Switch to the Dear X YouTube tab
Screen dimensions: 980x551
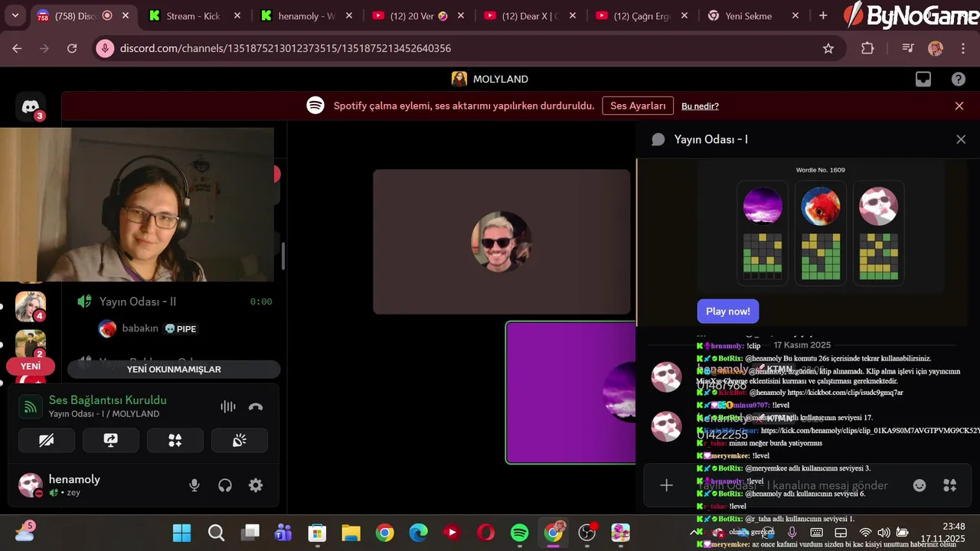pyautogui.click(x=530, y=15)
